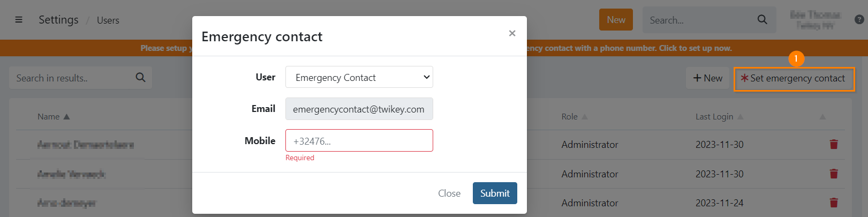Open the User dropdown in dialog
The image size is (868, 217).
click(359, 77)
